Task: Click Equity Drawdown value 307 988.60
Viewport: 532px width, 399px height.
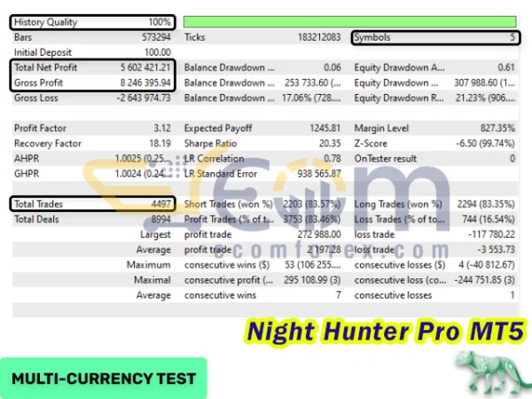Action: 484,82
